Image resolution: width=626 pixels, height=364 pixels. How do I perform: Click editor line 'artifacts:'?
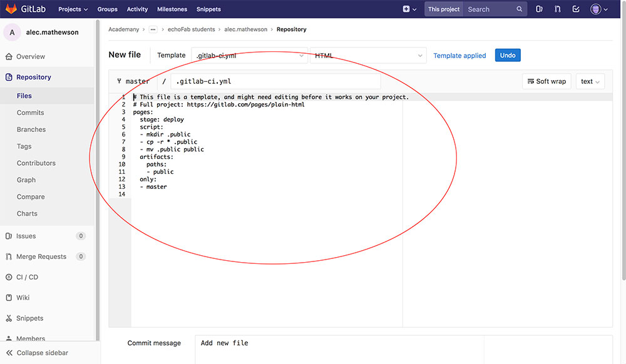[x=156, y=157]
